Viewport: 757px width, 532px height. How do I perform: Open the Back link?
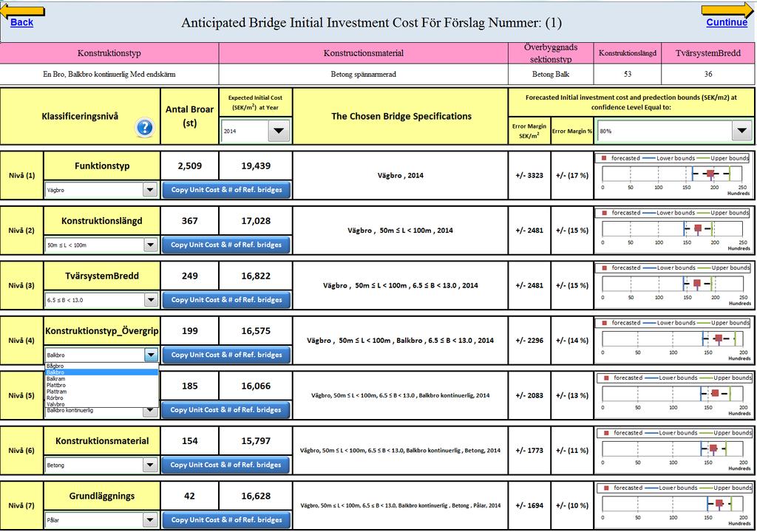[21, 22]
